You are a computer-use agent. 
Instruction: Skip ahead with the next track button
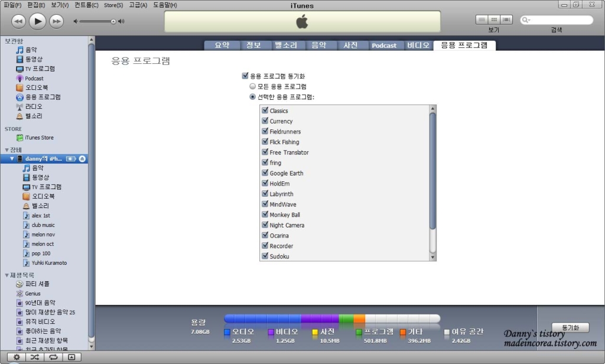point(56,21)
